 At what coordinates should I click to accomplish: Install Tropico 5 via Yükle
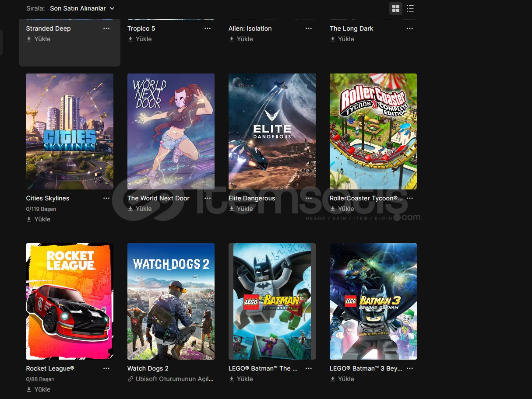click(x=140, y=39)
